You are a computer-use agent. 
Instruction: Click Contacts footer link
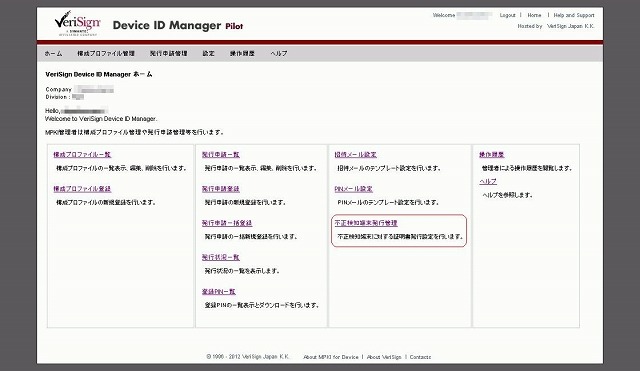[x=420, y=357]
